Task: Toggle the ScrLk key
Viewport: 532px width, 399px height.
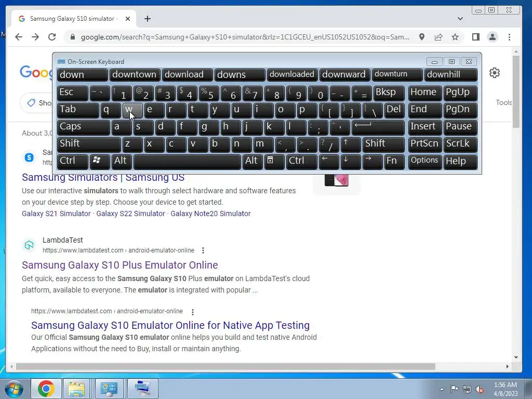Action: (x=460, y=144)
